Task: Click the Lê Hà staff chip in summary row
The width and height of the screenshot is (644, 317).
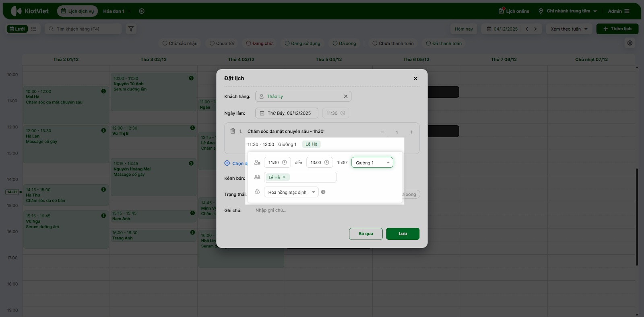Action: pyautogui.click(x=311, y=144)
